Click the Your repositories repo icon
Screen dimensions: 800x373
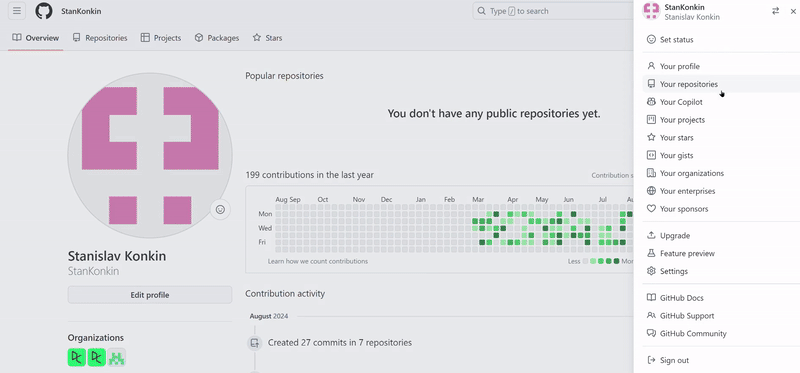coord(651,84)
